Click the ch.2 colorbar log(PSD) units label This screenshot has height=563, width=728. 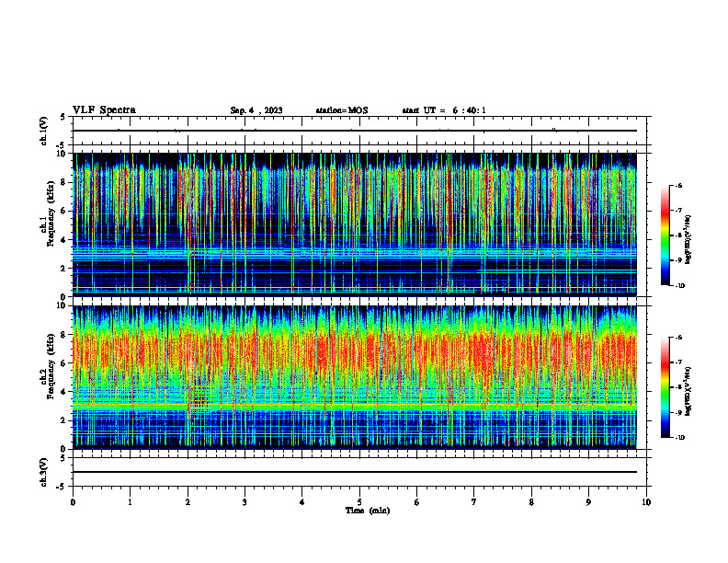click(688, 389)
